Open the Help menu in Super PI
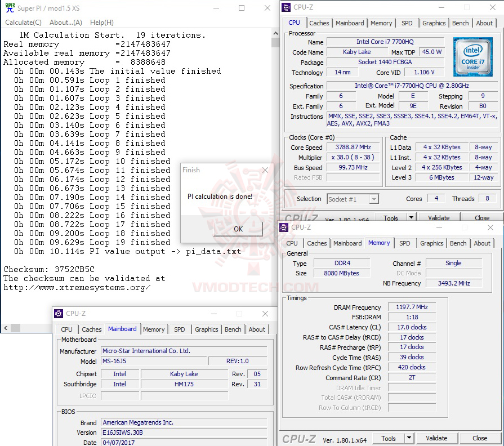The image size is (504, 446). tap(102, 22)
